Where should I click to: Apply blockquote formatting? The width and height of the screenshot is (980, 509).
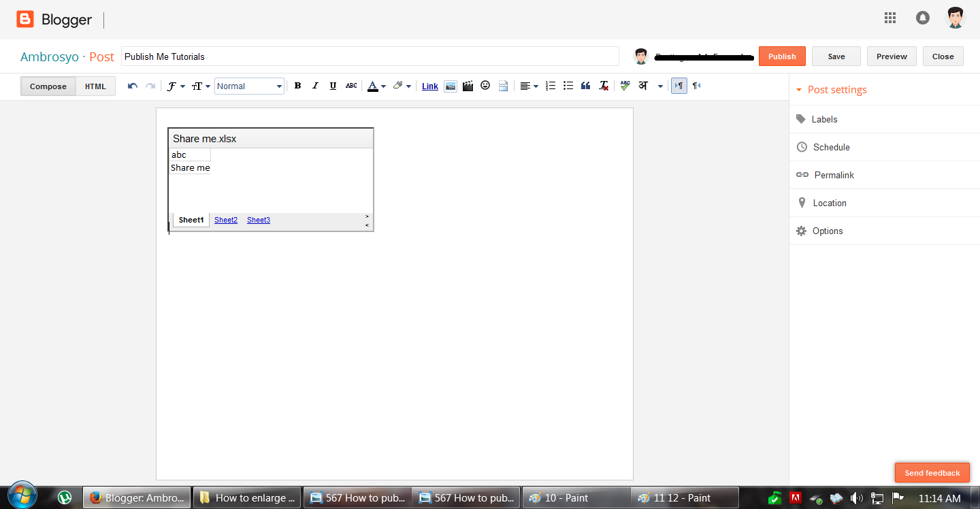click(585, 86)
